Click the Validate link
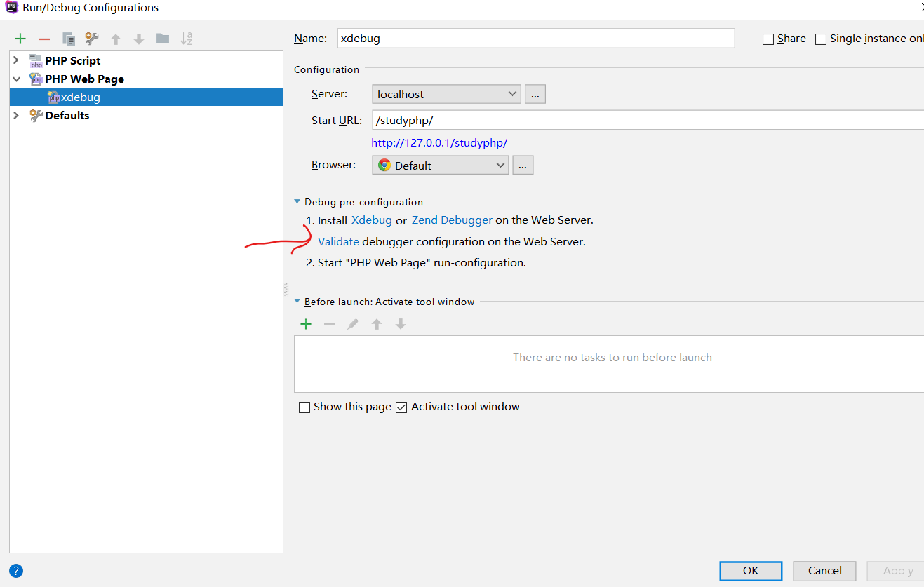The width and height of the screenshot is (924, 587). [x=338, y=241]
